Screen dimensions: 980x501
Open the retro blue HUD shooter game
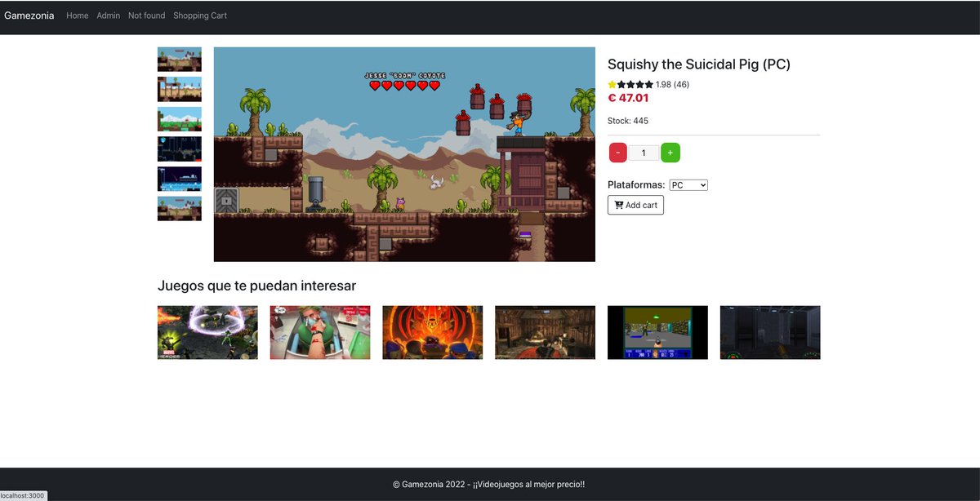(657, 332)
